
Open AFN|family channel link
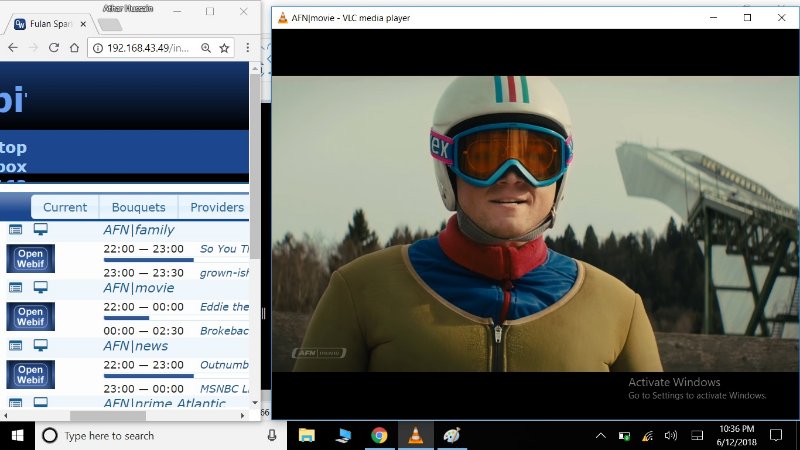139,230
